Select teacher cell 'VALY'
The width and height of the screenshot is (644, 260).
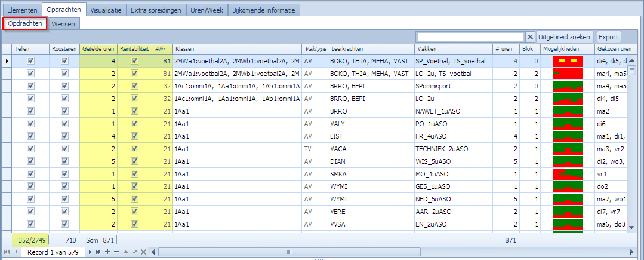click(371, 124)
